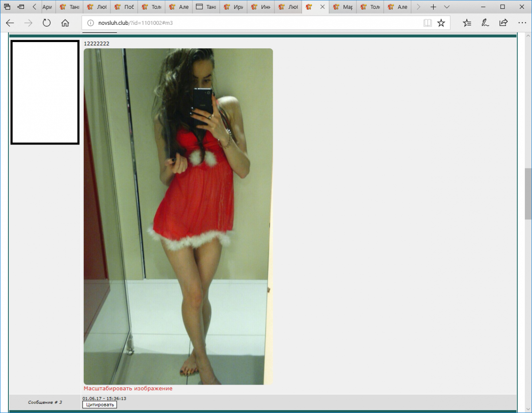Share this page using Share icon

(x=503, y=23)
